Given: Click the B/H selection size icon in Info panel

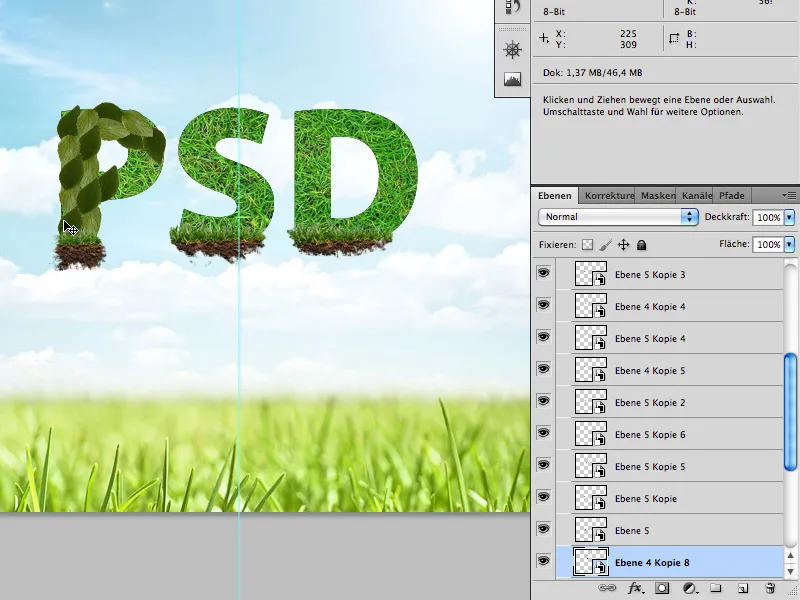Looking at the screenshot, I should [674, 38].
